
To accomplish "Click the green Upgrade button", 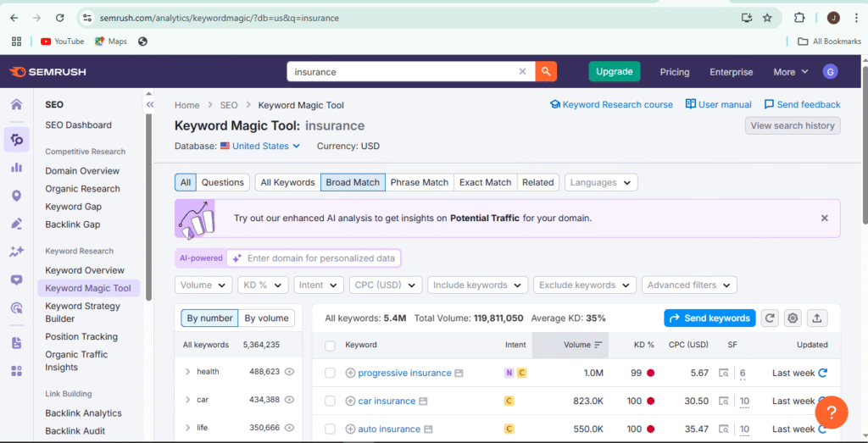I will point(615,71).
